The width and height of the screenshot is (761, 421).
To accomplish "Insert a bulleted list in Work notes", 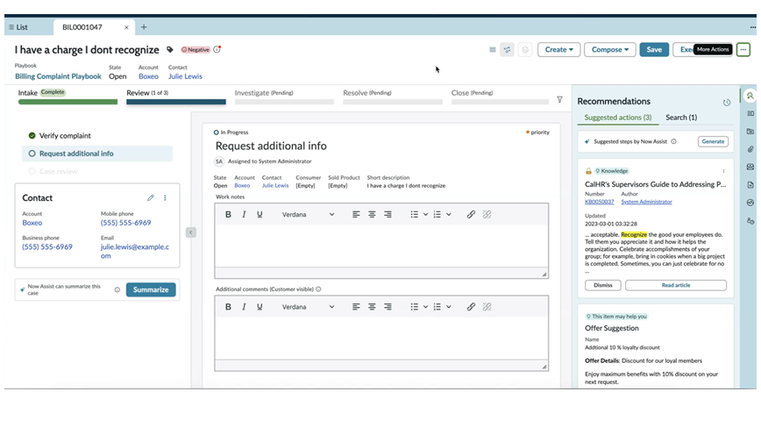I will [414, 214].
